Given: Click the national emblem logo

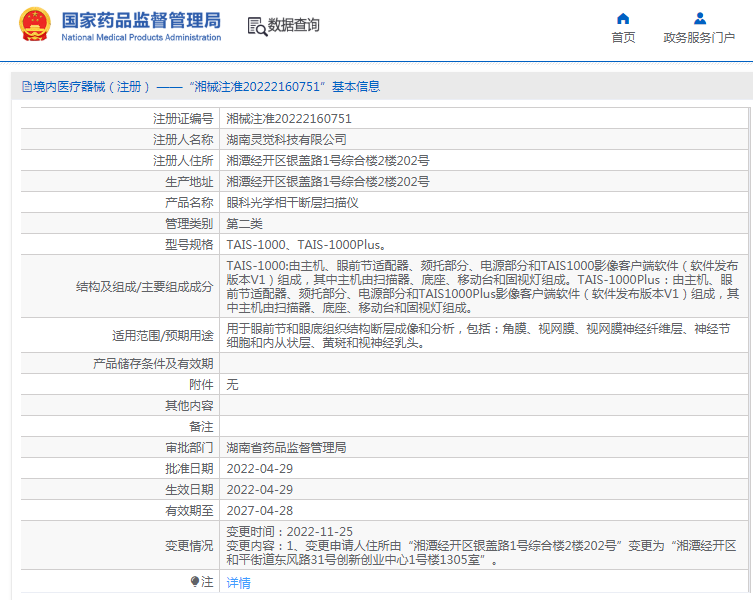Looking at the screenshot, I should coord(33,25).
